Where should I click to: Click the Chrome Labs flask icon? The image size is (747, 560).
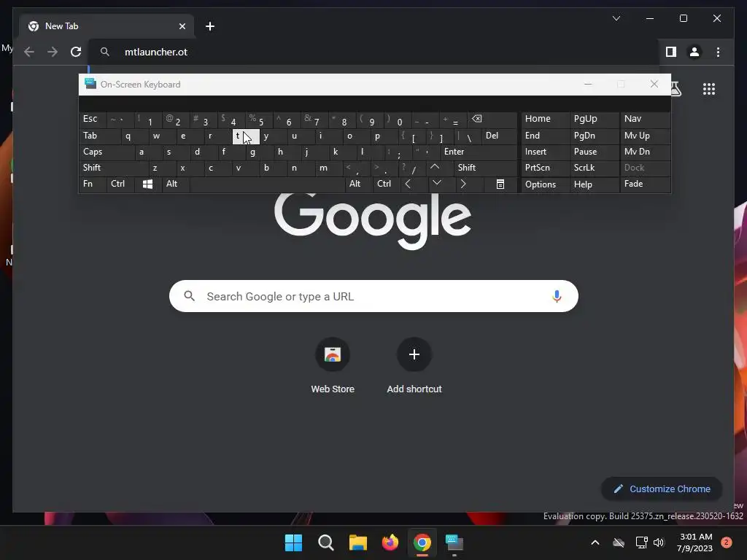click(x=675, y=89)
